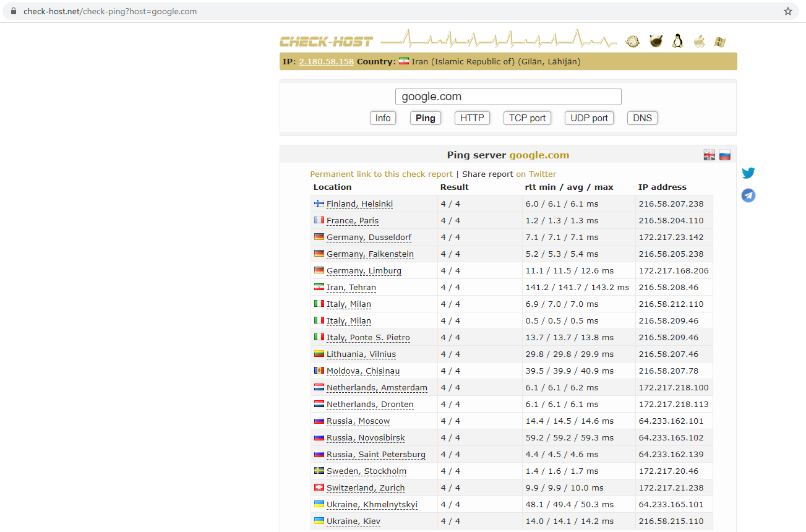View site info via padlock icon
This screenshot has height=532, width=806.
[x=14, y=11]
